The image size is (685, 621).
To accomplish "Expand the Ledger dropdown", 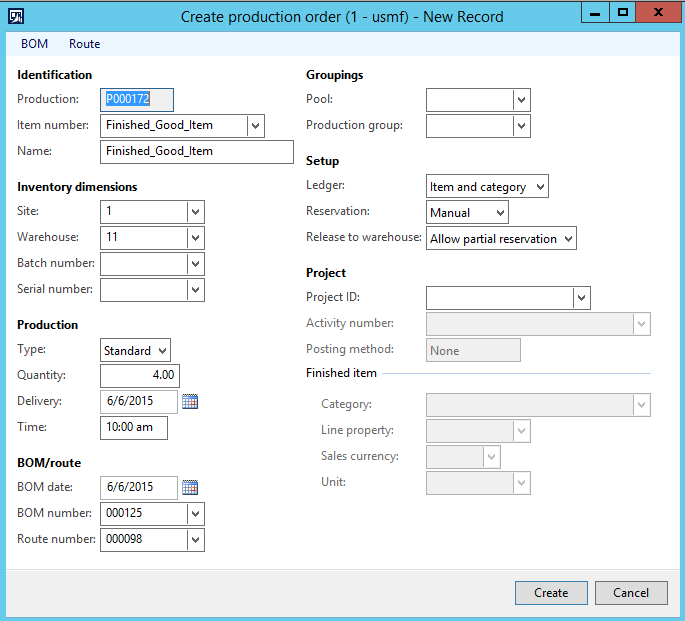I will pyautogui.click(x=540, y=187).
